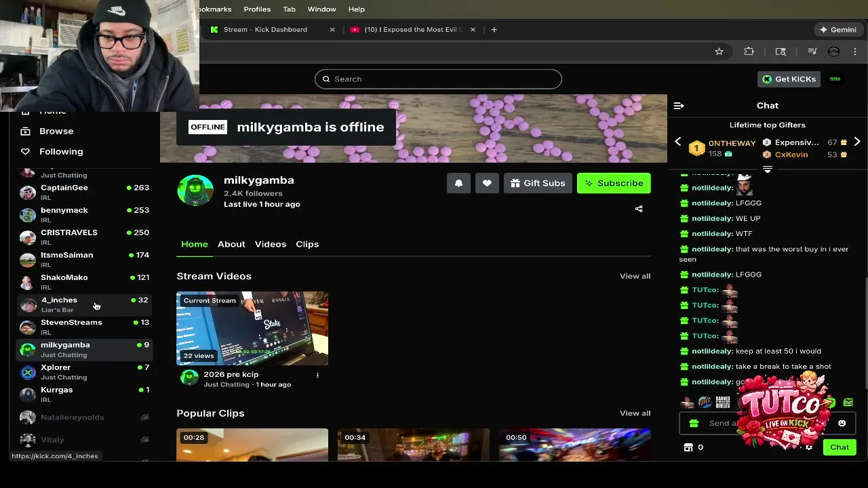Open the user avatar menu next to Get KICKs
The height and width of the screenshot is (488, 868).
point(835,79)
